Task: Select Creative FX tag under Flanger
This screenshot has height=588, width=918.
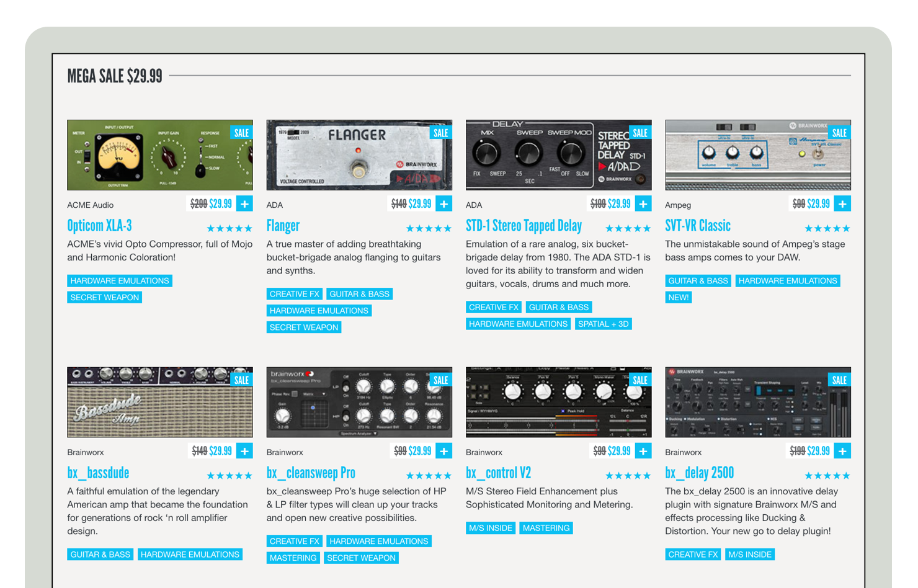Action: [295, 294]
